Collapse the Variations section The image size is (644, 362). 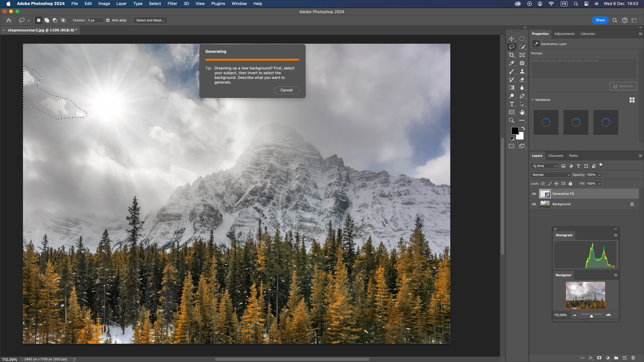533,100
